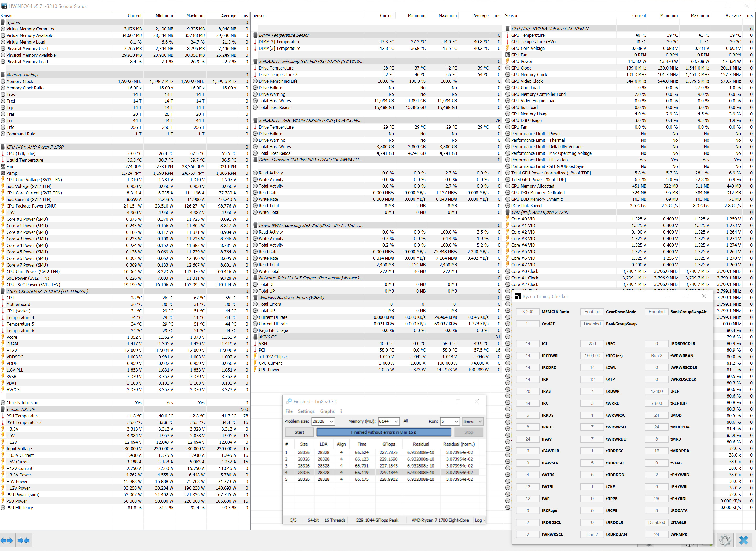This screenshot has width=756, height=551.
Task: Click the tCL value field
Action: 527,343
